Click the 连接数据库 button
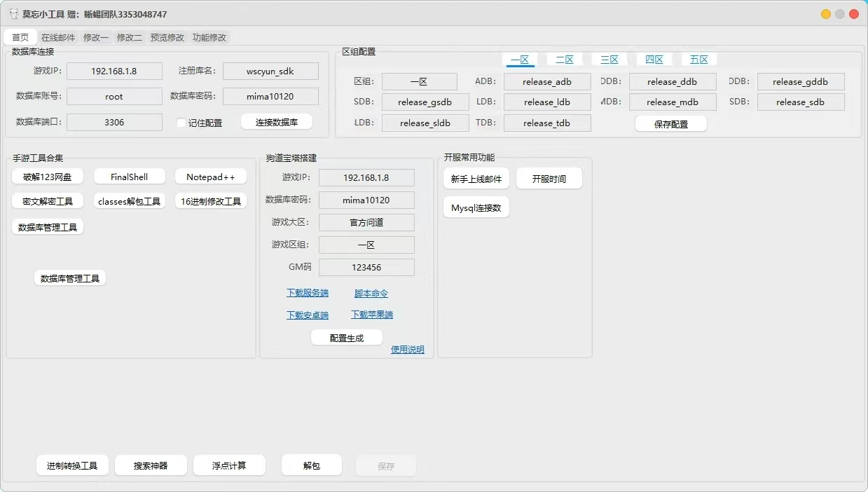The width and height of the screenshot is (868, 492). point(276,122)
